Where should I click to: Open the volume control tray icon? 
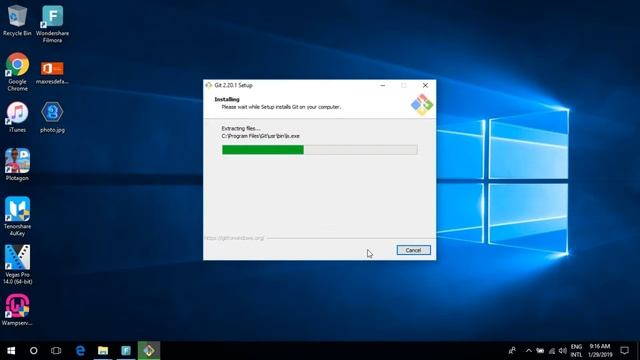(x=563, y=351)
